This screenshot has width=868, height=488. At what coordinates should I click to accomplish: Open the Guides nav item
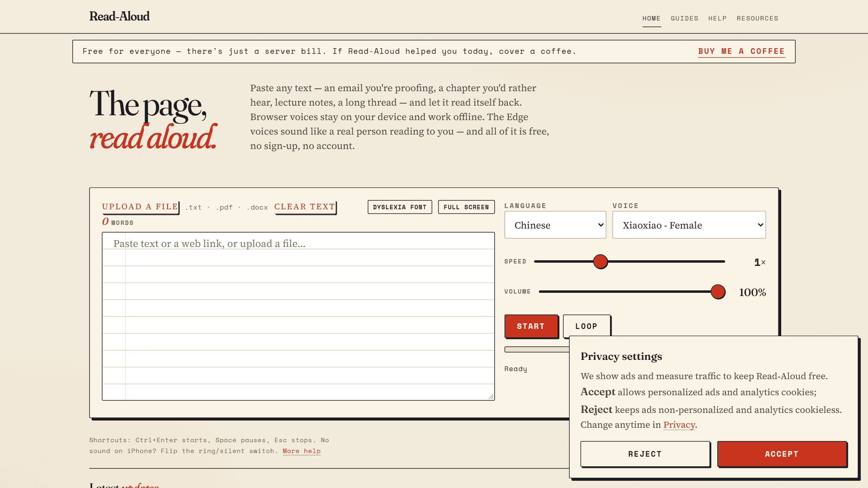[x=684, y=18]
